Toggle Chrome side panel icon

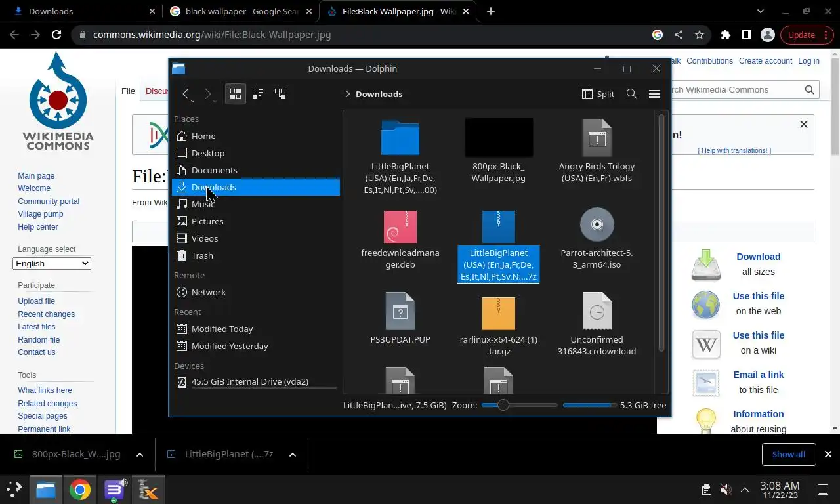tap(746, 35)
